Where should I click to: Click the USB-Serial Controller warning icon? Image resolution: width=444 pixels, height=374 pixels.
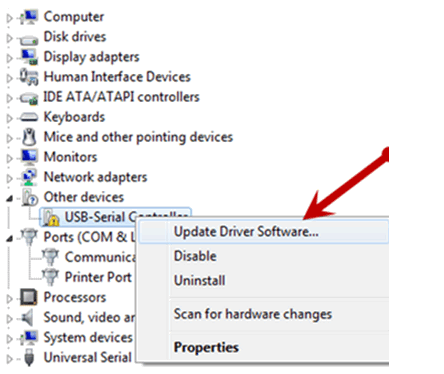(50, 217)
